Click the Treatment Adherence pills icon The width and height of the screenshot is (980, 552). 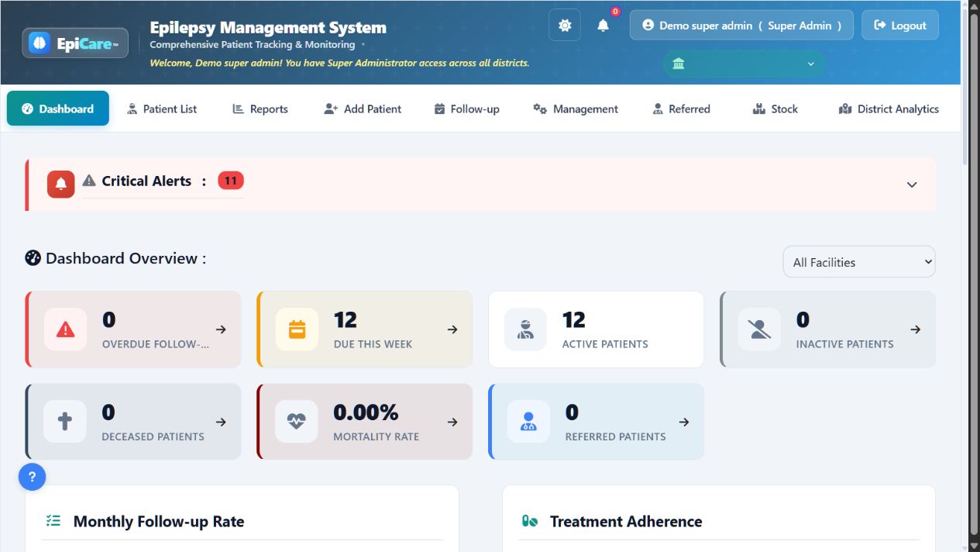click(x=530, y=521)
